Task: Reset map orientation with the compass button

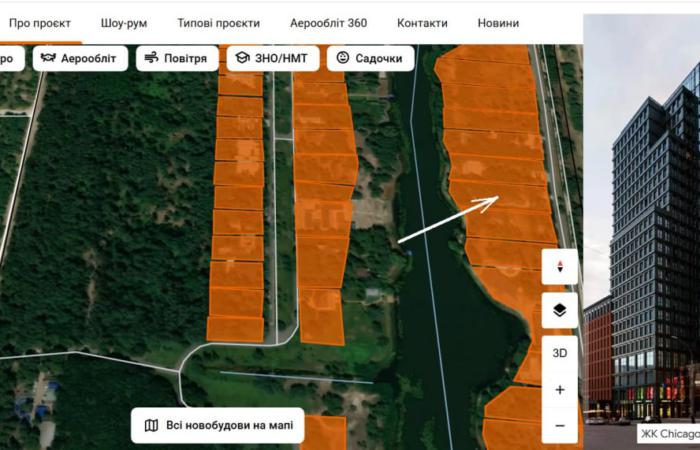Action: [559, 267]
